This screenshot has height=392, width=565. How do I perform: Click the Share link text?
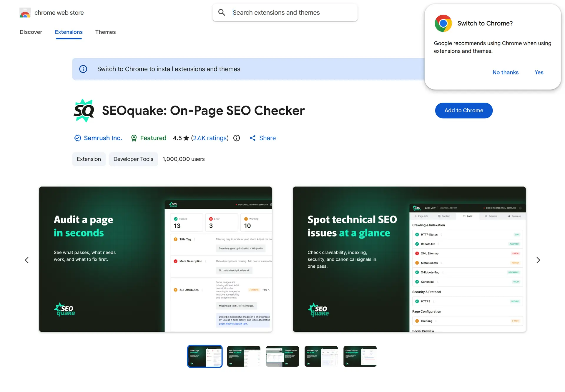click(x=267, y=138)
